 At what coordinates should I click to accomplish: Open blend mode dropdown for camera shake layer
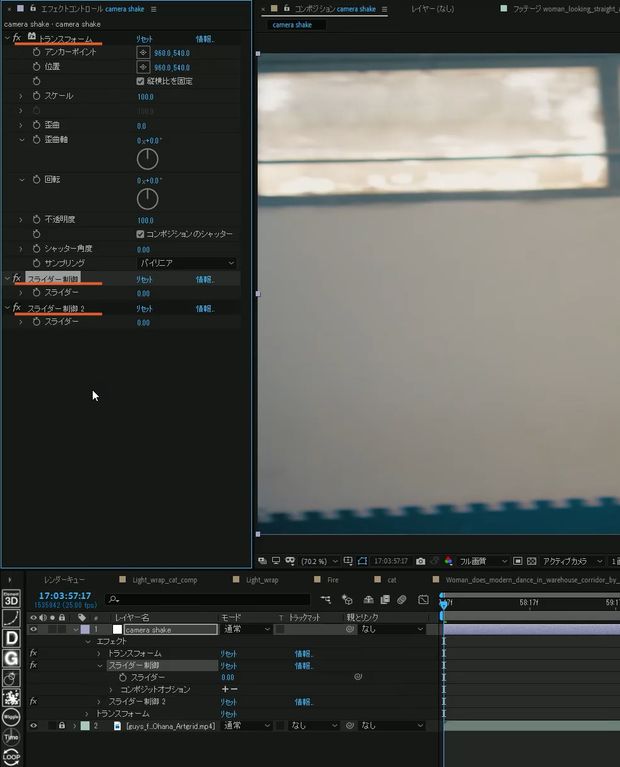pyautogui.click(x=247, y=630)
